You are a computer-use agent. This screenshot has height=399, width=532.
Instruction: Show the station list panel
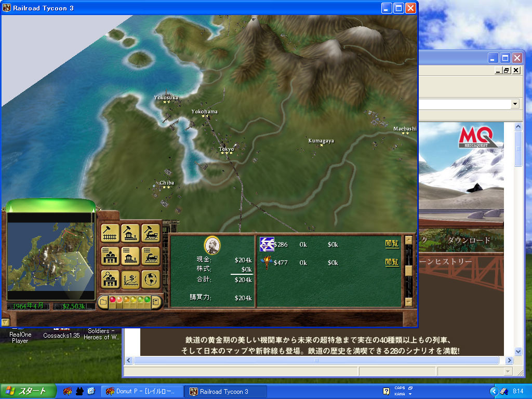(130, 256)
